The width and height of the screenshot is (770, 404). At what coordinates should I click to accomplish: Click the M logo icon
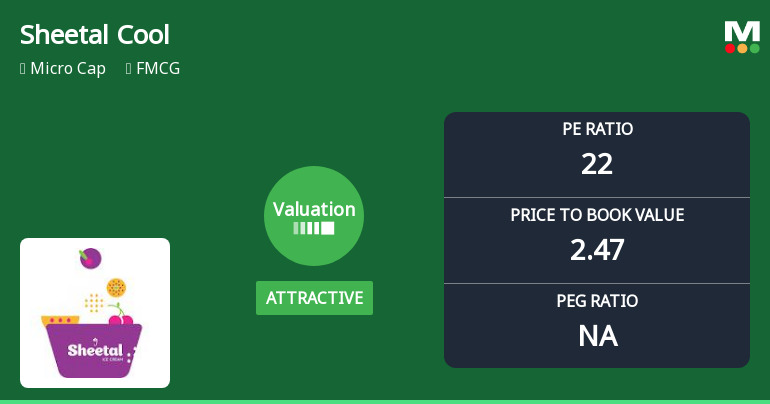[742, 31]
